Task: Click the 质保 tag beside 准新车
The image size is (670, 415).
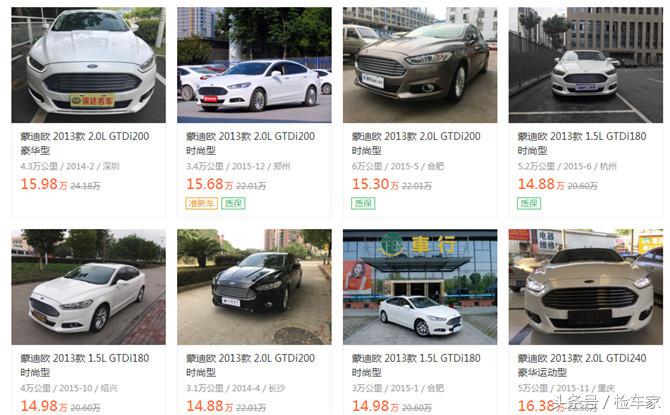Action: pos(233,203)
